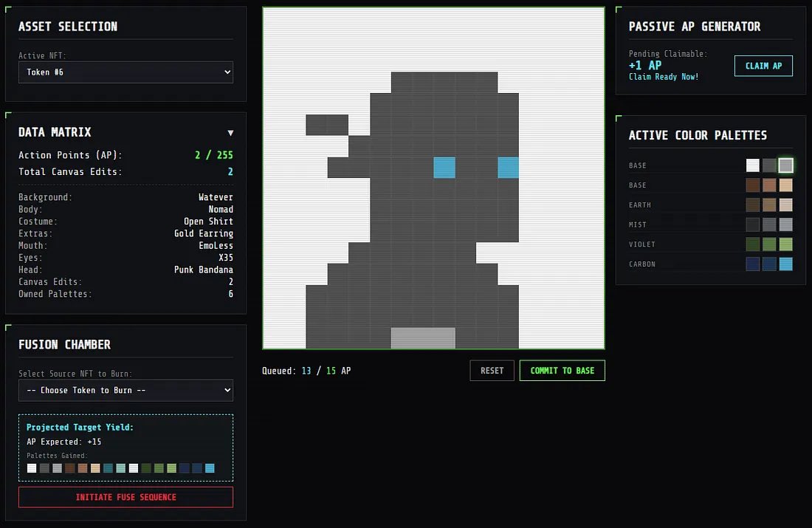This screenshot has height=528, width=812.
Task: Click the right blue pixel on the canvas
Action: coord(508,168)
